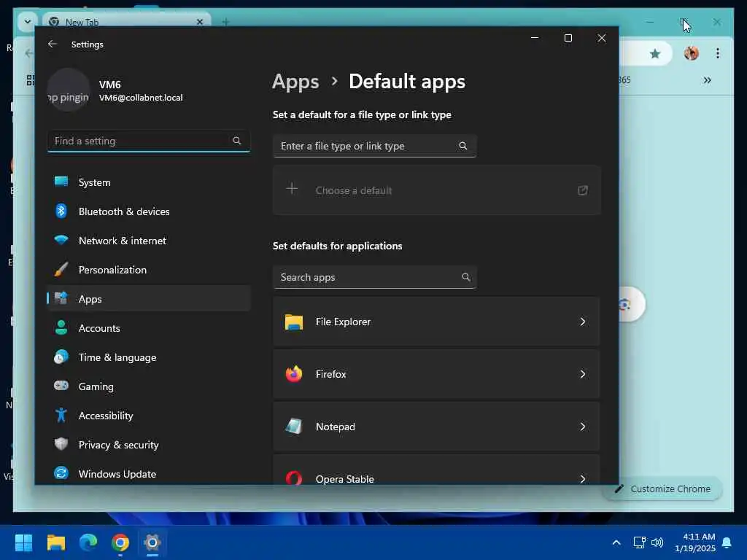747x560 pixels.
Task: Open volume control in system tray
Action: pyautogui.click(x=657, y=542)
